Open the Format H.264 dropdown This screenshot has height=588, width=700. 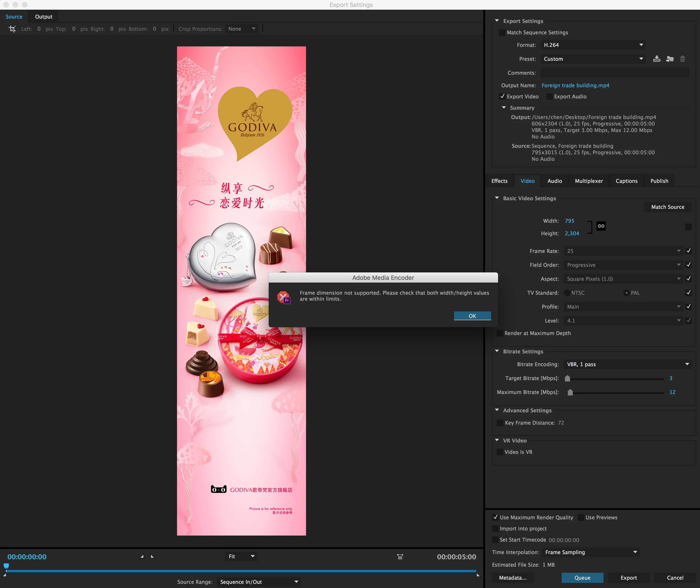(593, 45)
